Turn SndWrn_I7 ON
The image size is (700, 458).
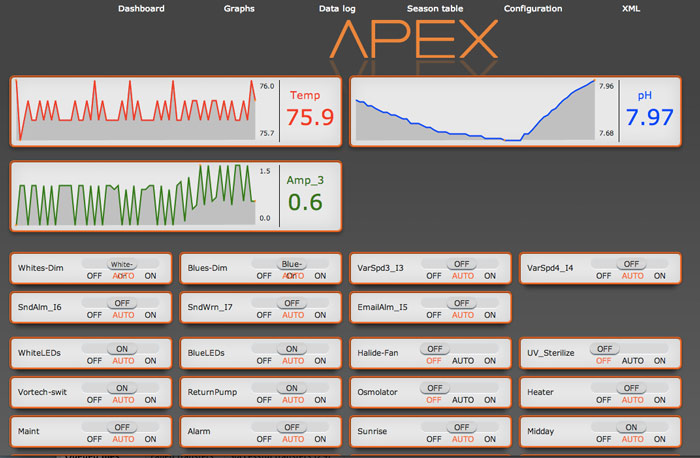tap(320, 315)
